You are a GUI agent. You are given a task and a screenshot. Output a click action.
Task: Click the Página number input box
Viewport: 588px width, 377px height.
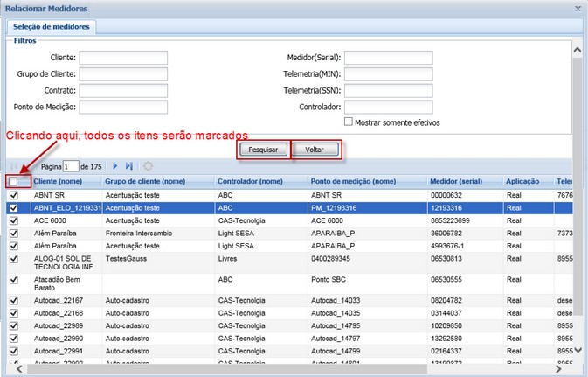[x=70, y=166]
